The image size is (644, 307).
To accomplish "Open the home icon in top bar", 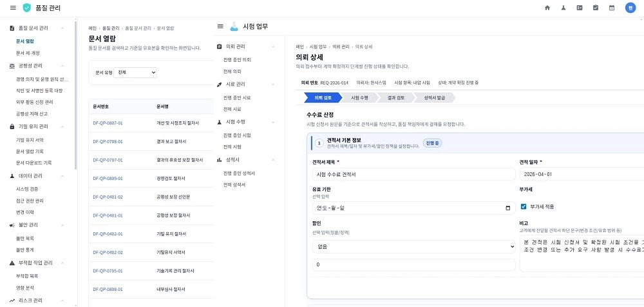I will (x=547, y=8).
